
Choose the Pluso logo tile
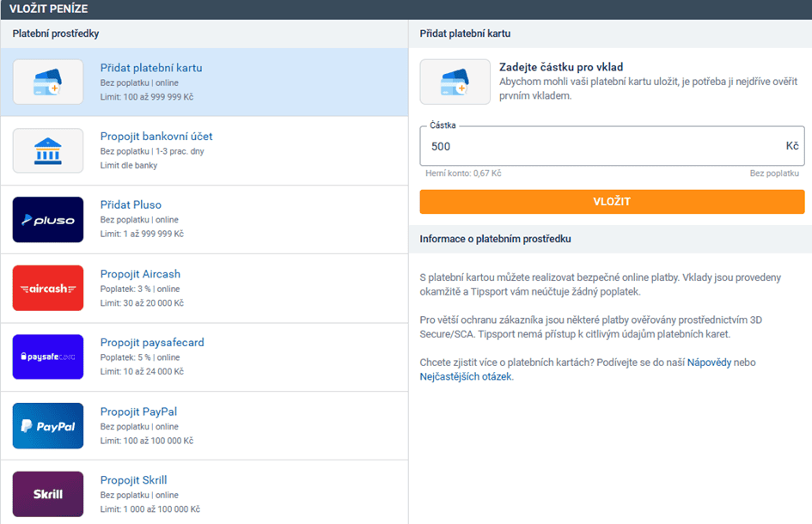48,220
